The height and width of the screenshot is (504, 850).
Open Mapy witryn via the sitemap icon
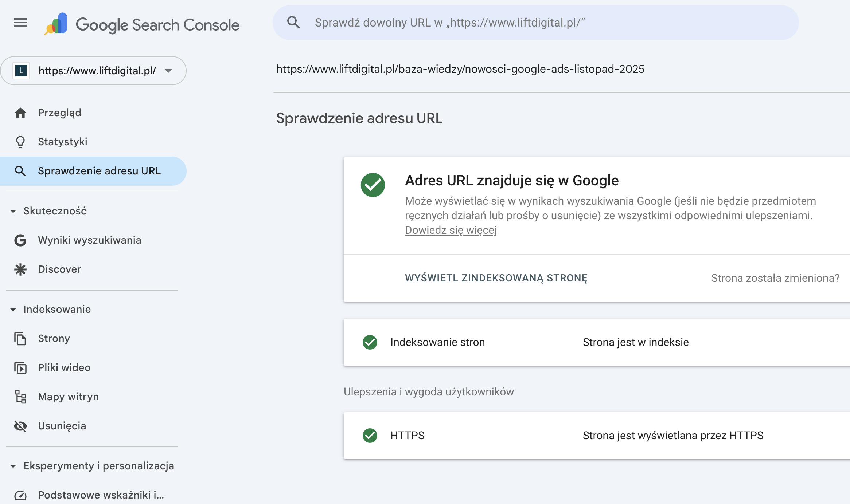[20, 397]
